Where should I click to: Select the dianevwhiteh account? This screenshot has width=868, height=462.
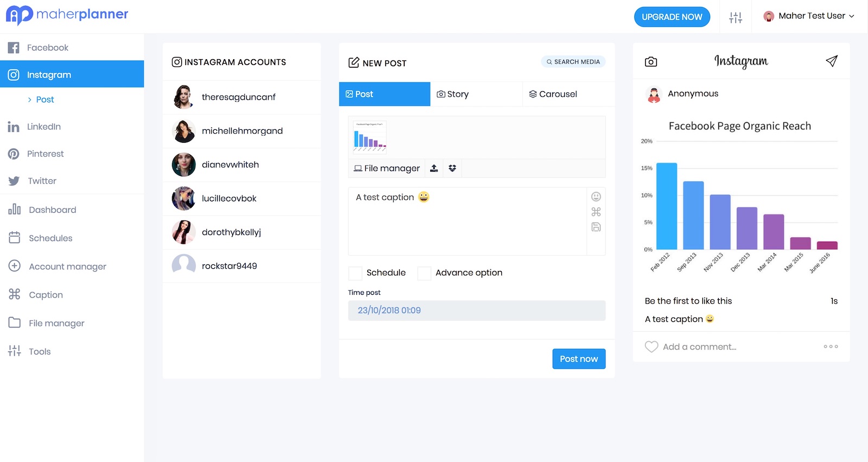pos(242,164)
